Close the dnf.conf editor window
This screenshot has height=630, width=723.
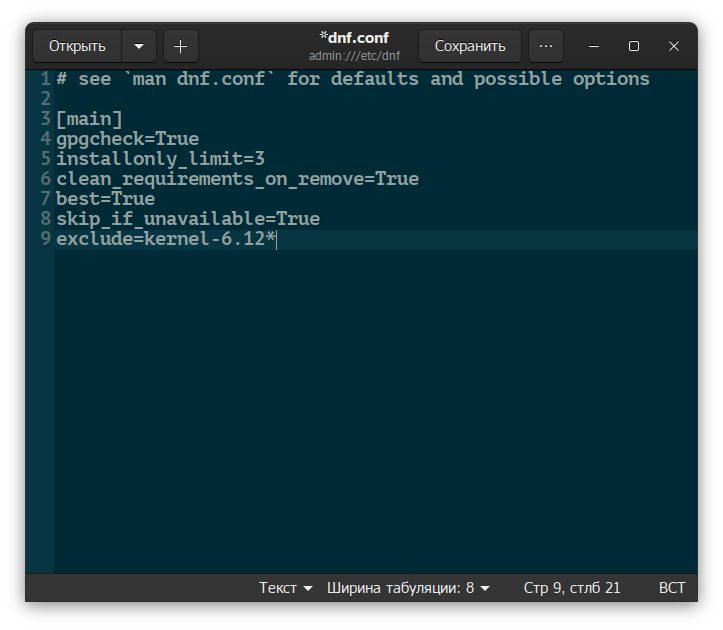(673, 46)
